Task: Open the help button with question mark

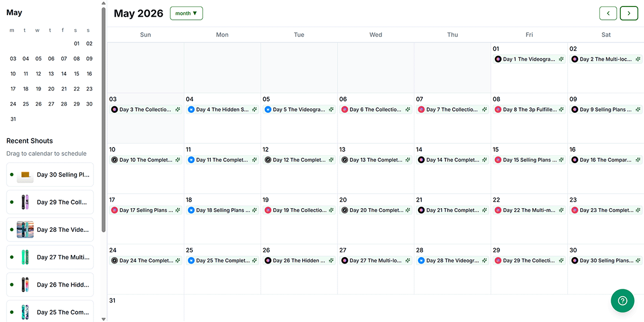Action: [623, 301]
